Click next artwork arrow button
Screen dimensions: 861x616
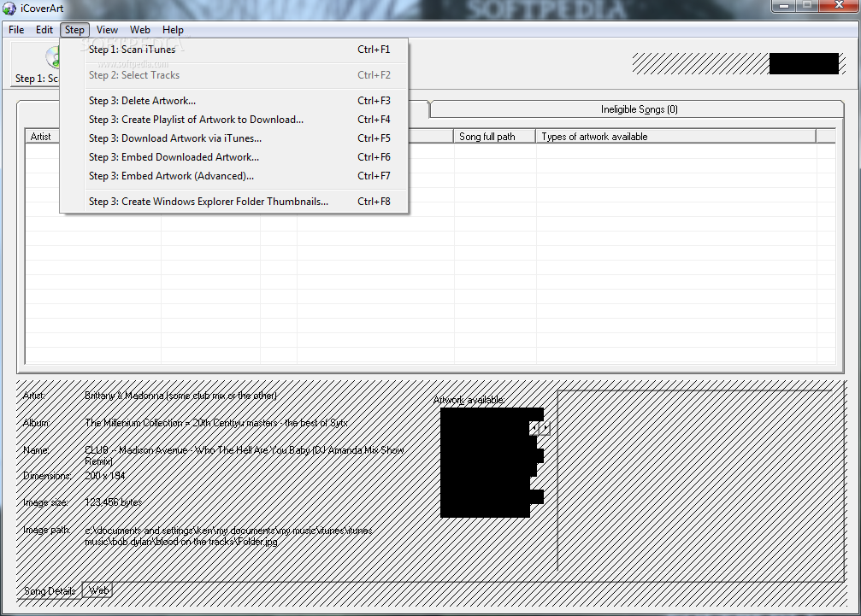(544, 428)
